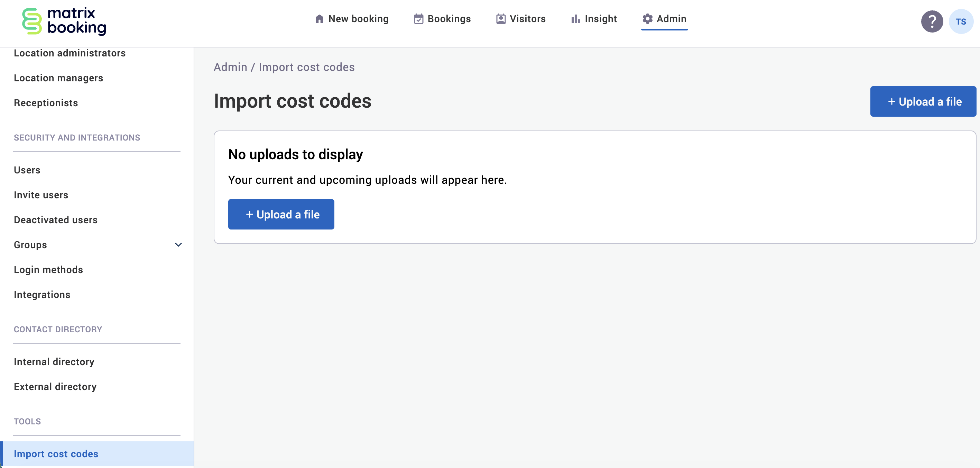The width and height of the screenshot is (980, 468).
Task: Click the top Upload a file button
Action: [923, 101]
